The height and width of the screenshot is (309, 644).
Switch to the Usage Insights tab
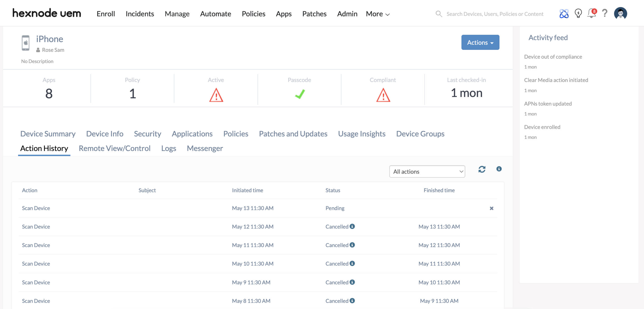tap(362, 134)
